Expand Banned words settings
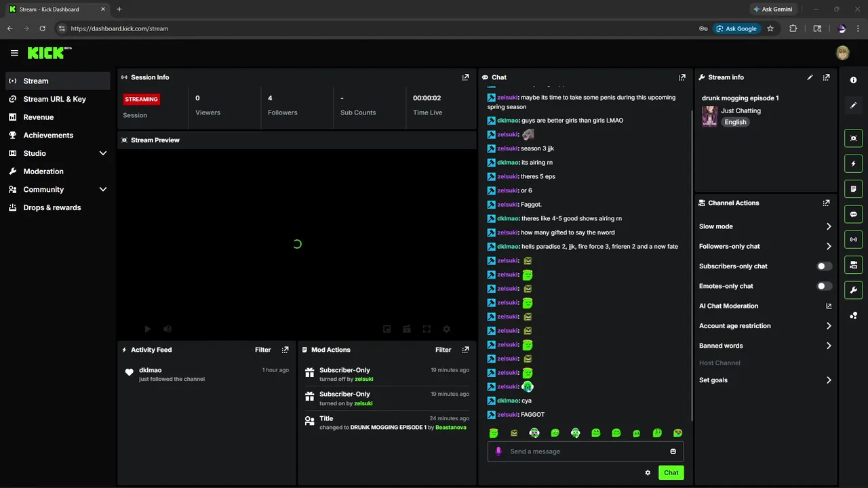 [x=829, y=346]
